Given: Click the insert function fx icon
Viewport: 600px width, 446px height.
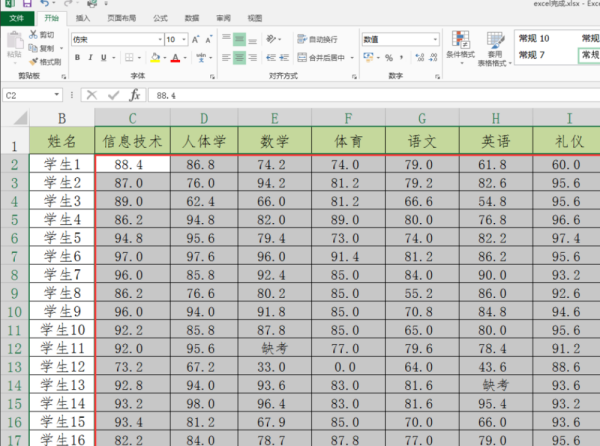Looking at the screenshot, I should (134, 95).
